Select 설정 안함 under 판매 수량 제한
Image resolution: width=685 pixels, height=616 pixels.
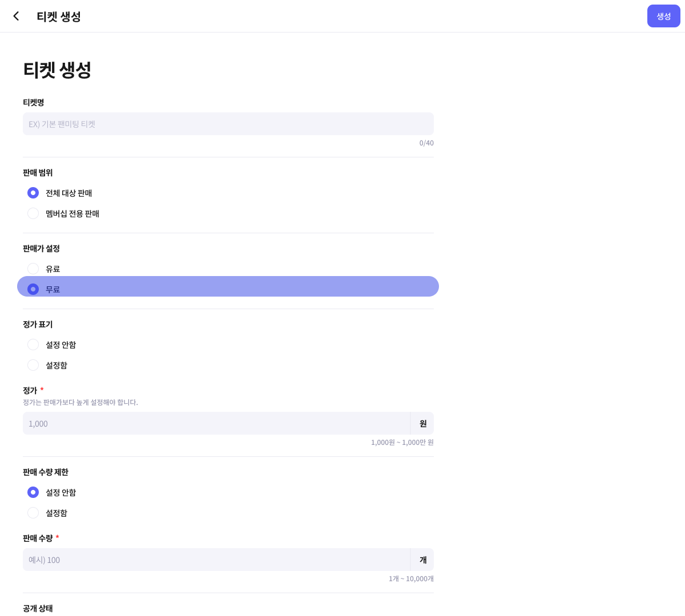pos(33,492)
